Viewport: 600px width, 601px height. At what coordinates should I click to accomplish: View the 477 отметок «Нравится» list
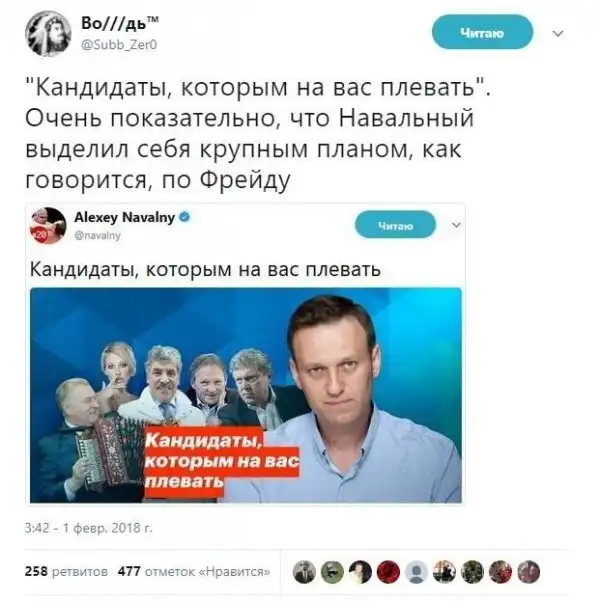point(194,571)
